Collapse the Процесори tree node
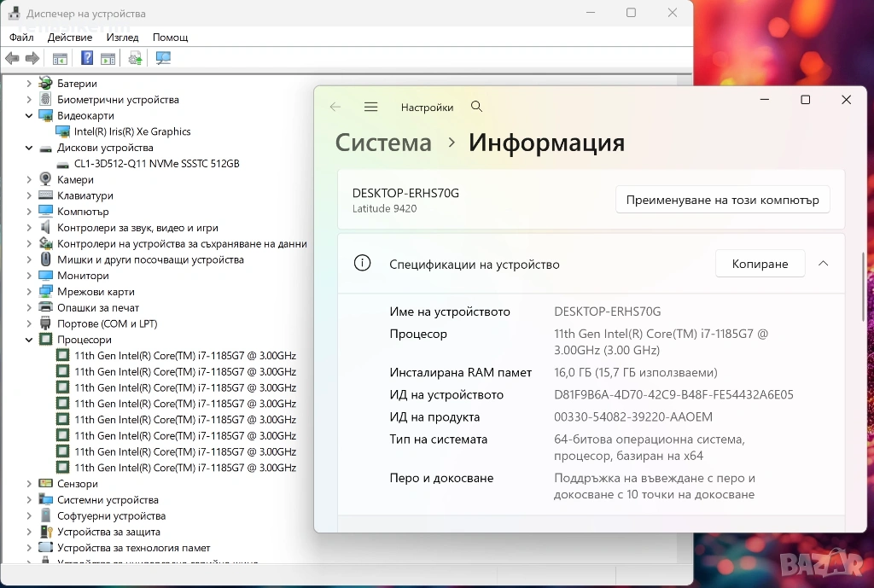 pos(28,340)
